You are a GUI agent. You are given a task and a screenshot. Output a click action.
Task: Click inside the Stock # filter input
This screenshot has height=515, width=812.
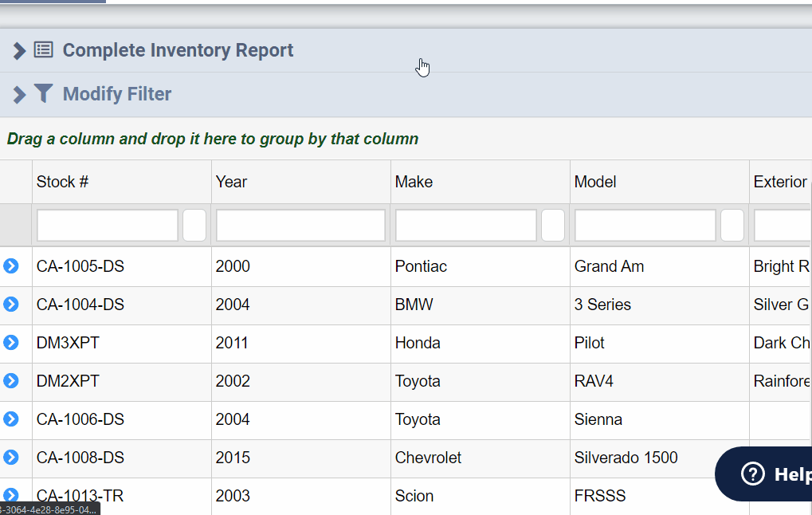(x=106, y=225)
